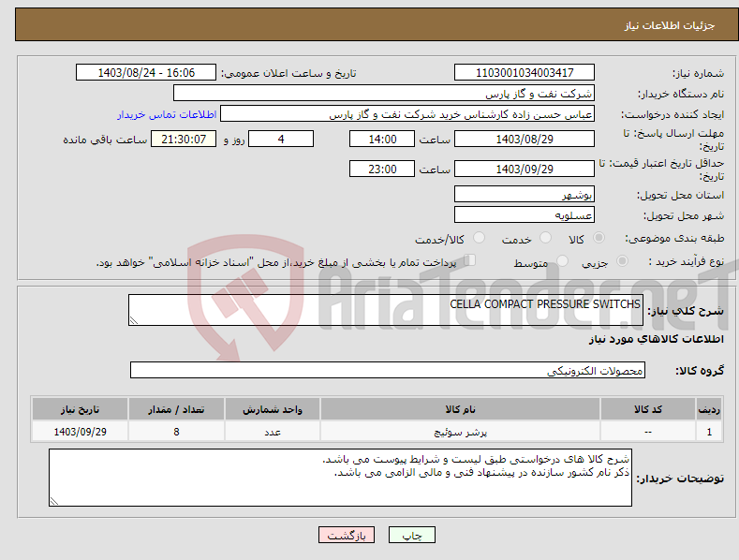Click the row number cell 1

coord(709,432)
